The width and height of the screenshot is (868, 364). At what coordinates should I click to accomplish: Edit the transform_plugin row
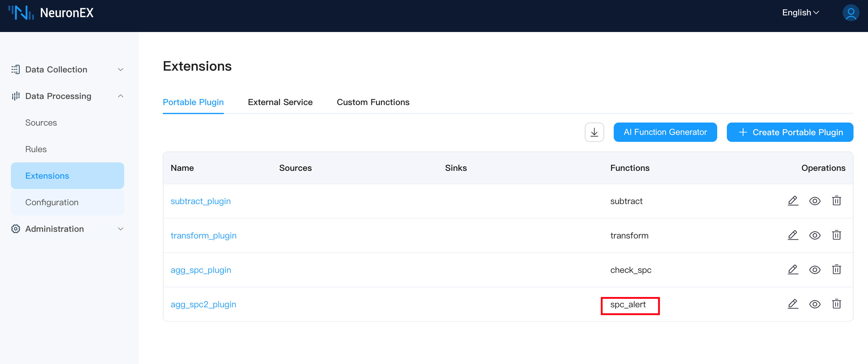[x=793, y=235]
